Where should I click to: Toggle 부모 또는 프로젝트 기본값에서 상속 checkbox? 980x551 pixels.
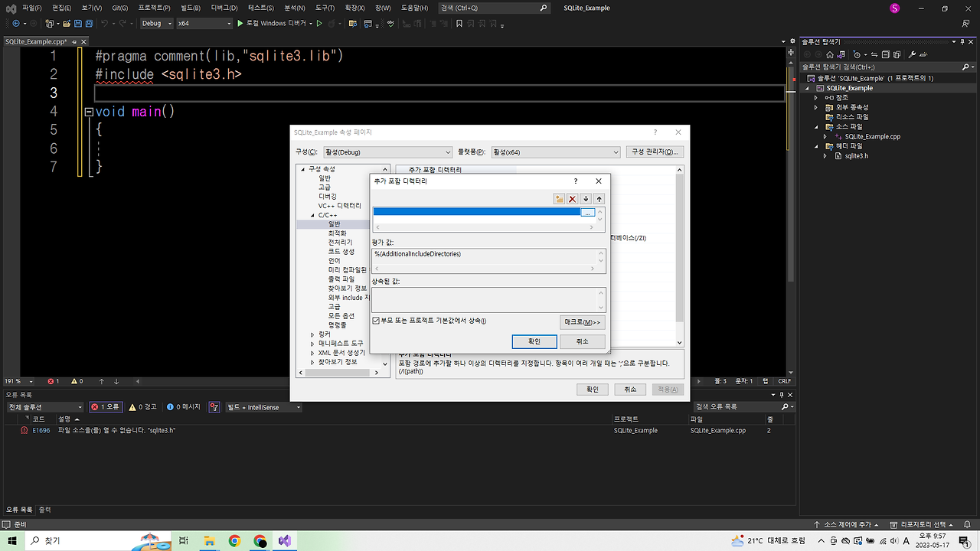click(x=376, y=321)
